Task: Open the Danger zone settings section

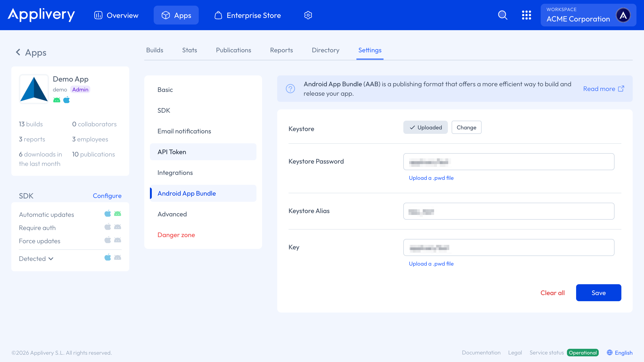Action: 176,235
